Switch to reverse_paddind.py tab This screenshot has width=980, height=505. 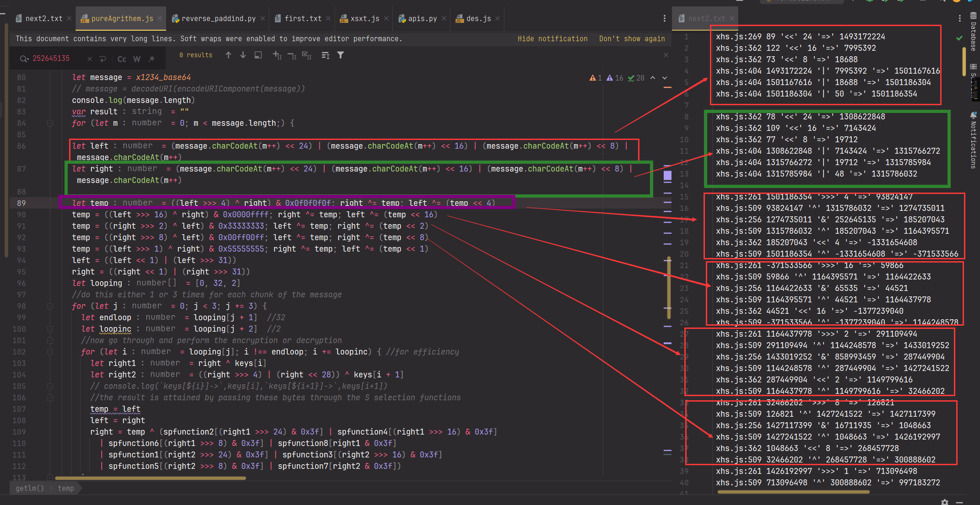point(218,18)
